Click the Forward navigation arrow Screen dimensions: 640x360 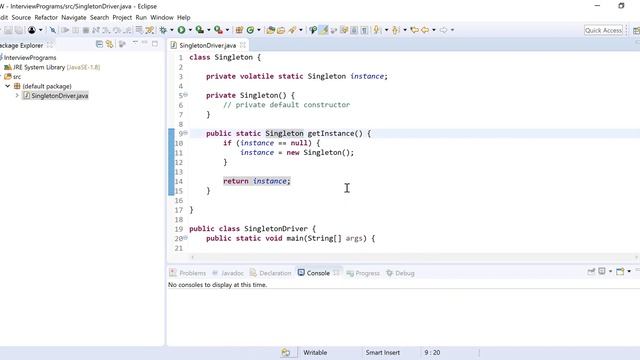pyautogui.click(x=443, y=30)
